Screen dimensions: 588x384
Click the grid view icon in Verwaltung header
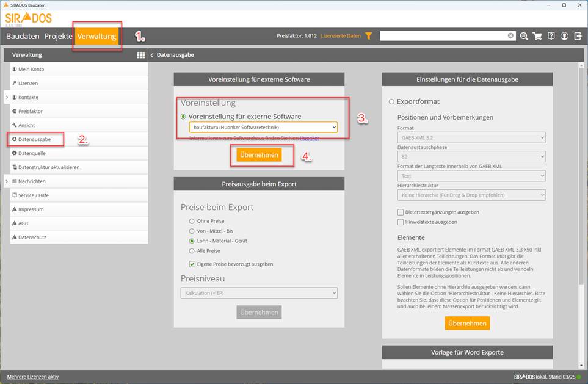(x=140, y=55)
